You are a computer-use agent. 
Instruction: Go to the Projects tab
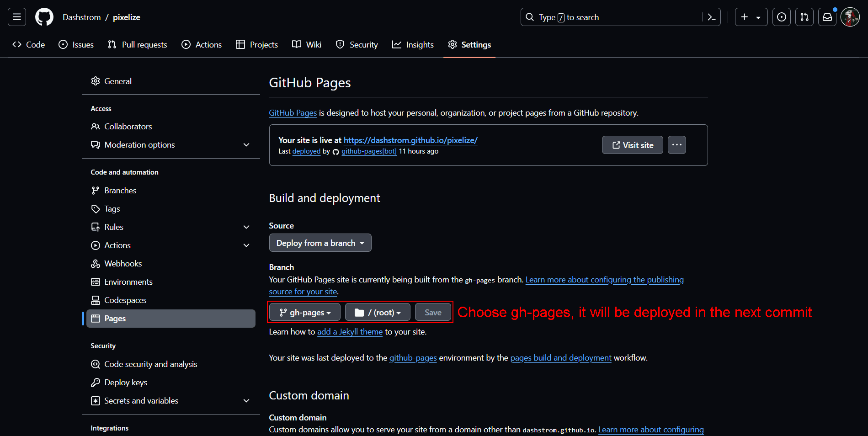pos(257,44)
